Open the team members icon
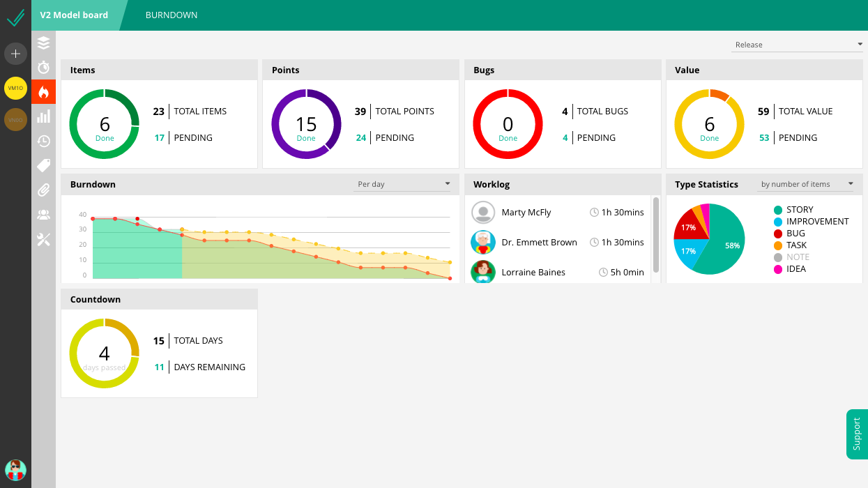 pos(43,215)
